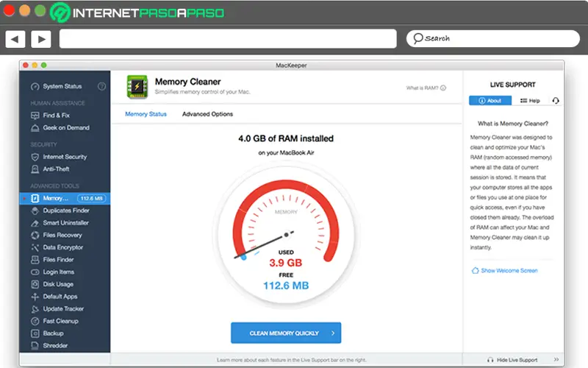Click the 112.6 MB free value in gauge

pyautogui.click(x=286, y=286)
